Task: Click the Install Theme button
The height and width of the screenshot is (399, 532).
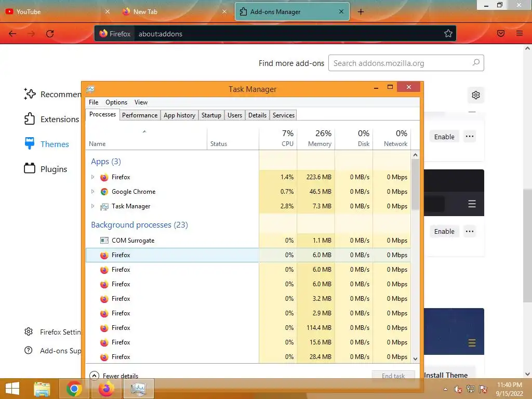Action: 446,375
